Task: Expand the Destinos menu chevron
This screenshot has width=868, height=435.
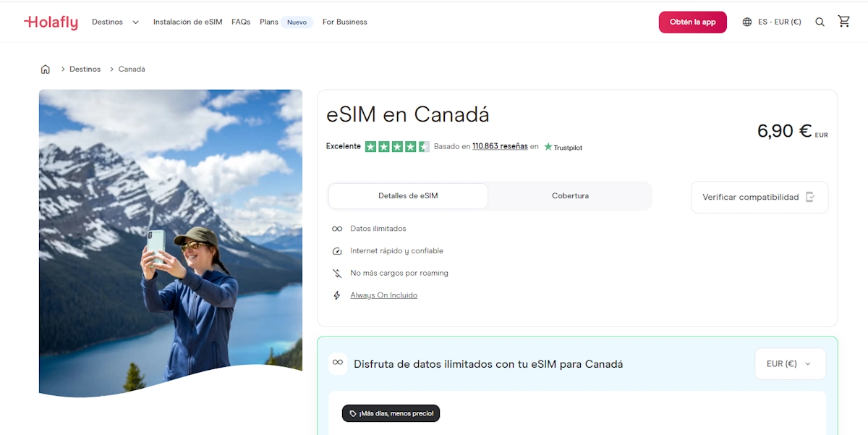Action: [x=135, y=22]
